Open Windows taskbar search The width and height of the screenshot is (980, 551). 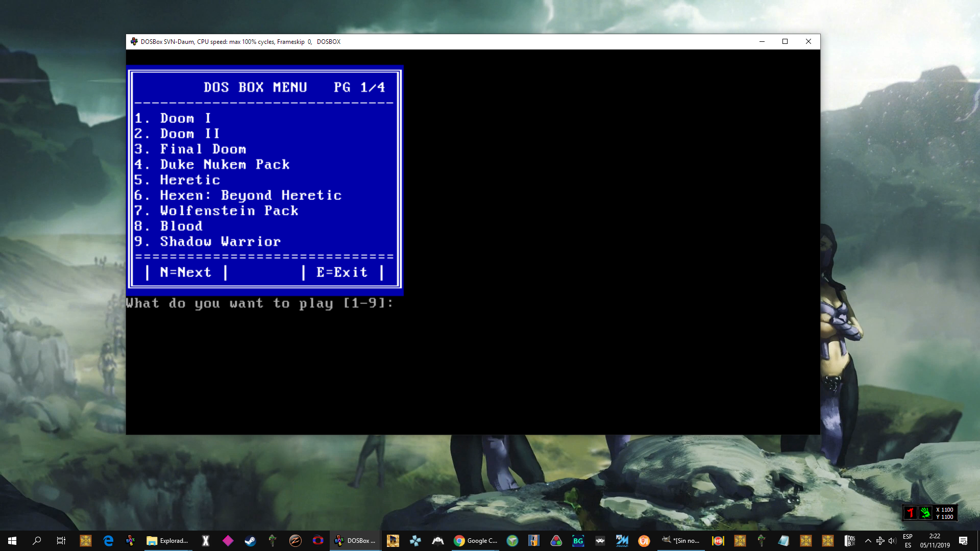(x=37, y=541)
